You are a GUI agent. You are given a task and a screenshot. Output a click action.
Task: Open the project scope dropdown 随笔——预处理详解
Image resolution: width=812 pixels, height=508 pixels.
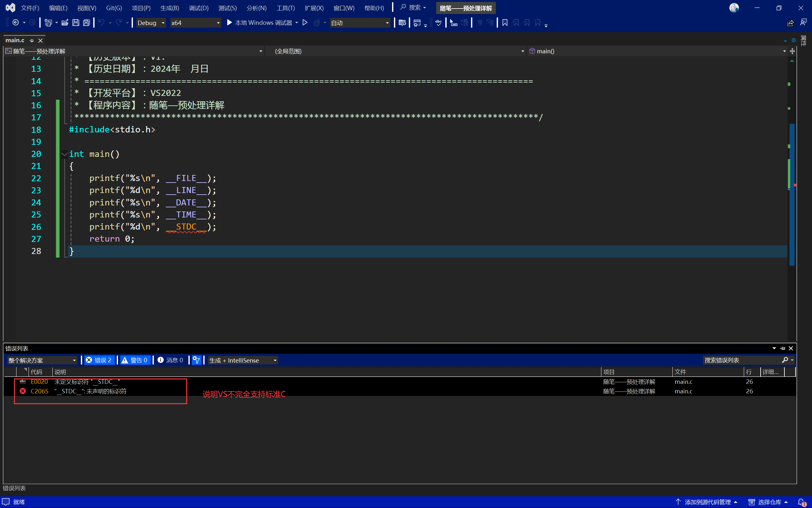[134, 51]
